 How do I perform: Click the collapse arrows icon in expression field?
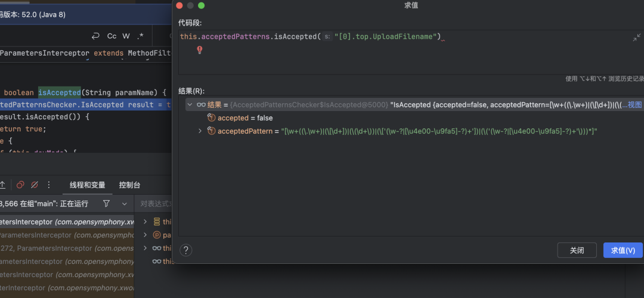637,38
